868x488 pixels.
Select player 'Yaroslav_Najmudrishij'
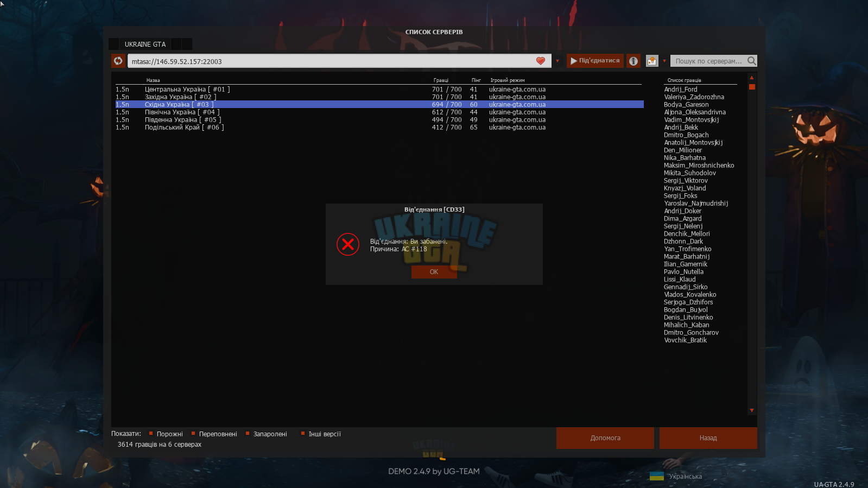(696, 203)
